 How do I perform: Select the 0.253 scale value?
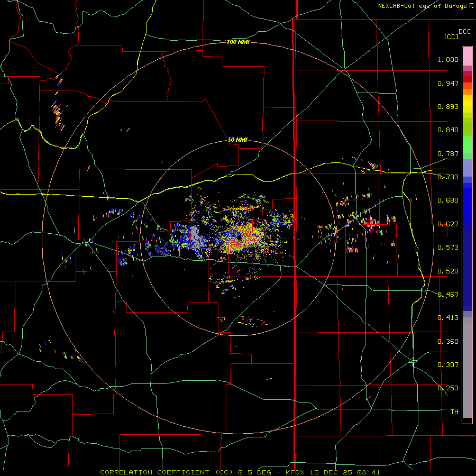tap(448, 388)
